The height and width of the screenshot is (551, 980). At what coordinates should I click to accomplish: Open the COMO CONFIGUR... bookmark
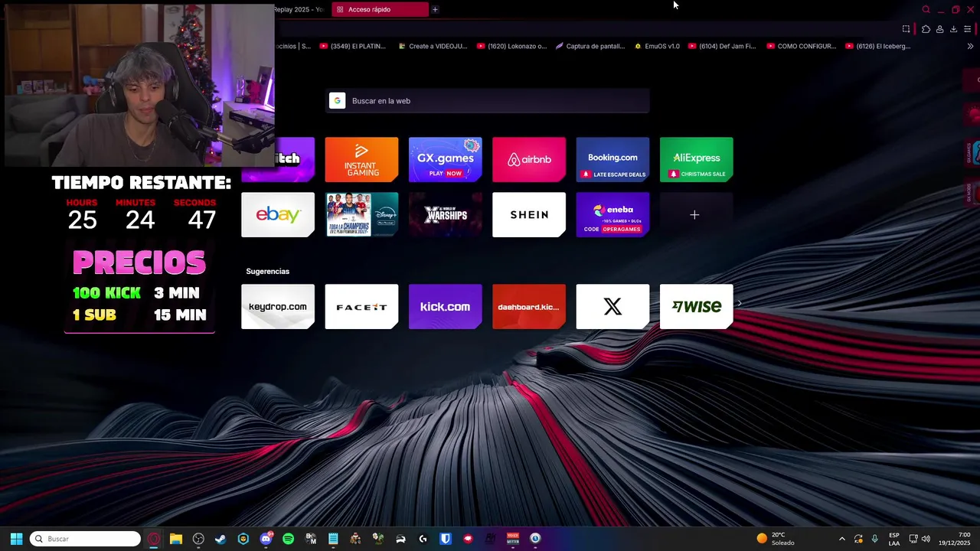click(x=801, y=46)
